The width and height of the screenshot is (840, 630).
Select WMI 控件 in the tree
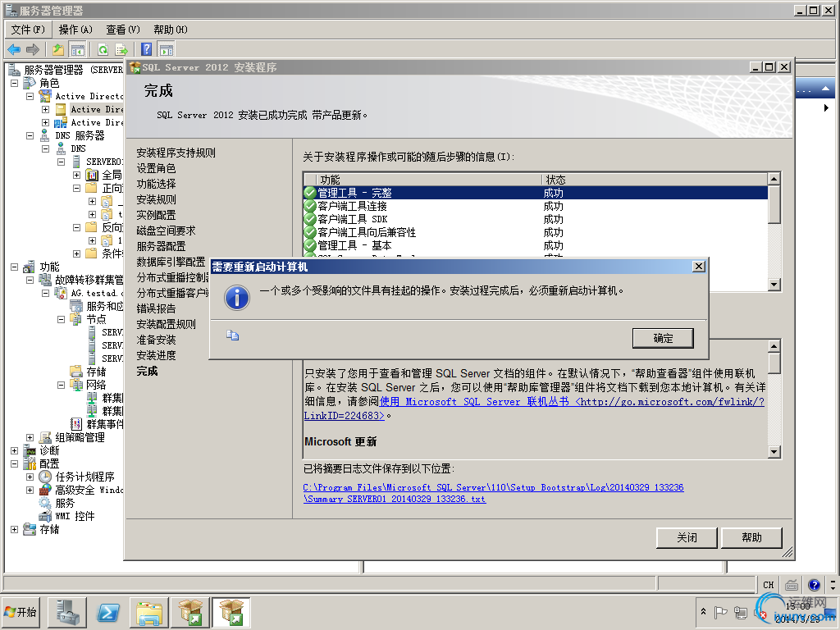[75, 516]
